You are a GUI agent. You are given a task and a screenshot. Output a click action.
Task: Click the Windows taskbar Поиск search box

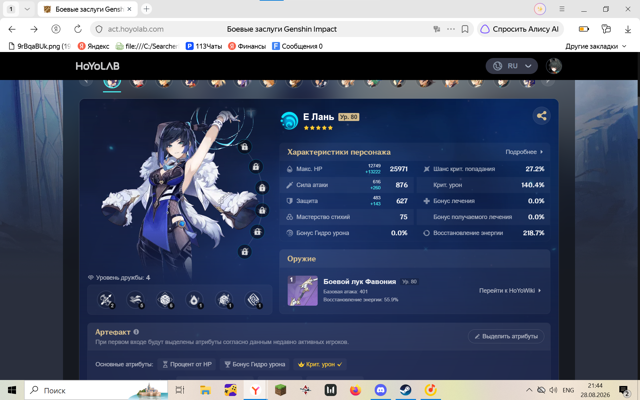96,390
